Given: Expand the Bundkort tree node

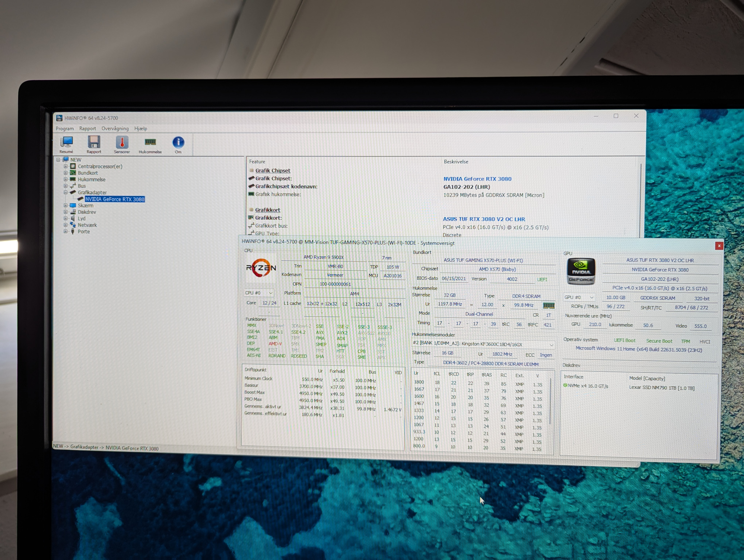Looking at the screenshot, I should coord(66,173).
